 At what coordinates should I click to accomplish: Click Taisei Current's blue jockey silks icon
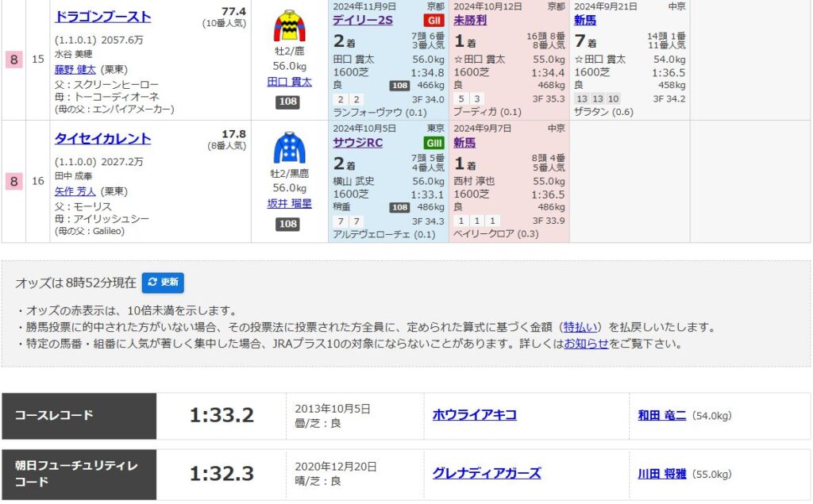(289, 148)
